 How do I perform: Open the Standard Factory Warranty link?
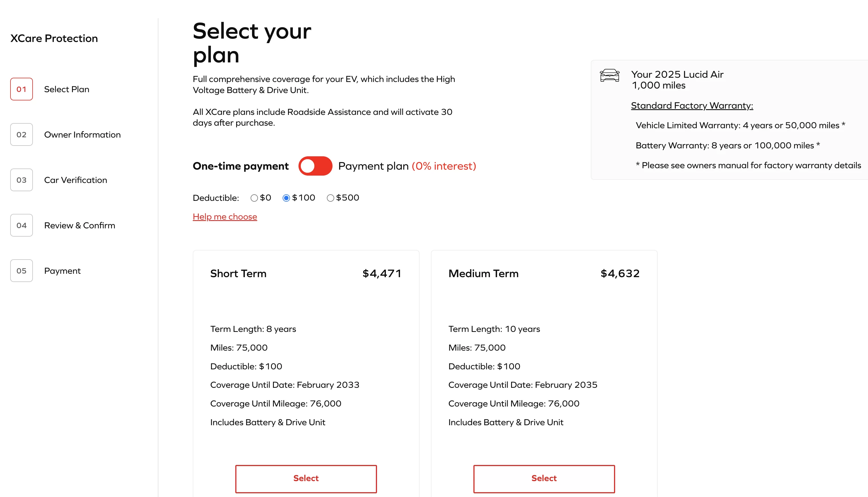692,106
